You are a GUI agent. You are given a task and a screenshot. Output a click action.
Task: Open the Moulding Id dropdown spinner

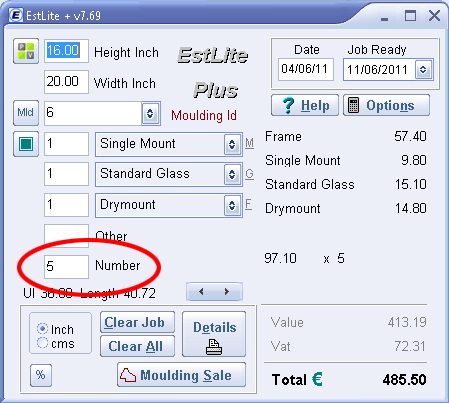(150, 114)
